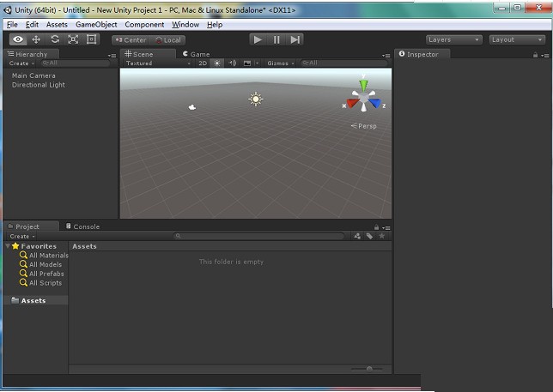Click the scene orientation gizmo
The image size is (553, 392).
(364, 100)
